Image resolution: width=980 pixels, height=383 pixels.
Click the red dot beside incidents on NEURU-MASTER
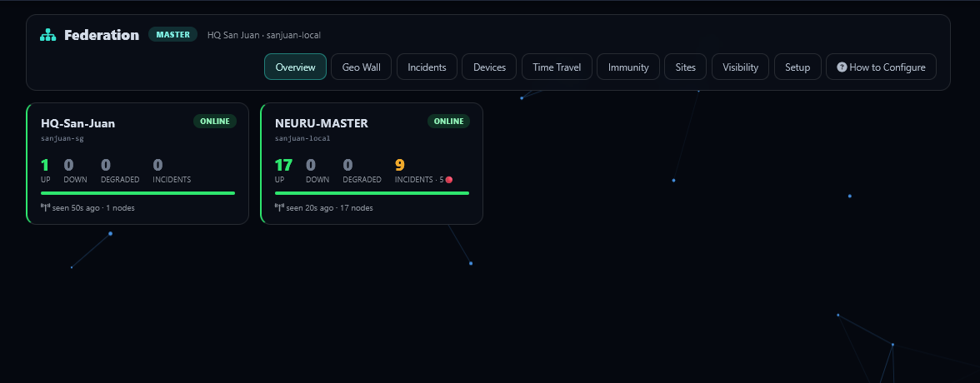[448, 180]
